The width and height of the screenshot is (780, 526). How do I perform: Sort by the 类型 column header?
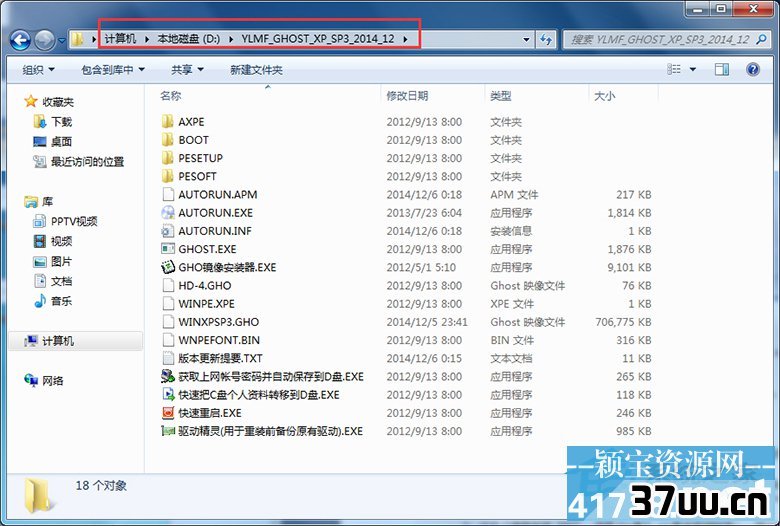[x=500, y=96]
